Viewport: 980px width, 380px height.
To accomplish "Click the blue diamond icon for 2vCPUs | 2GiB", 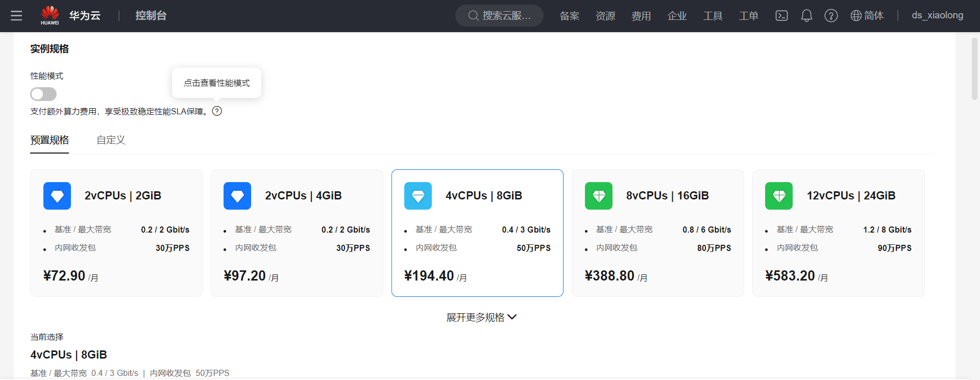I will tap(57, 196).
